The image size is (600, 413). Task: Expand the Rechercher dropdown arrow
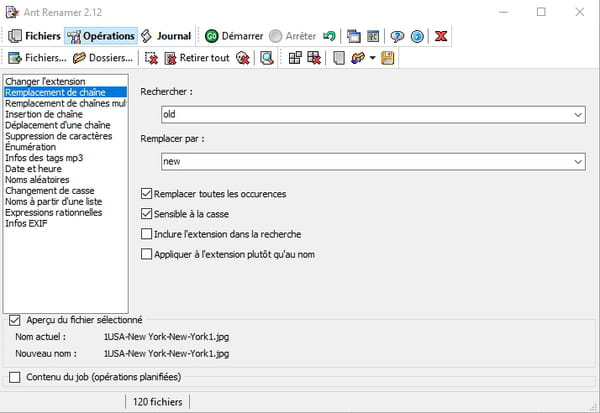[x=578, y=114]
